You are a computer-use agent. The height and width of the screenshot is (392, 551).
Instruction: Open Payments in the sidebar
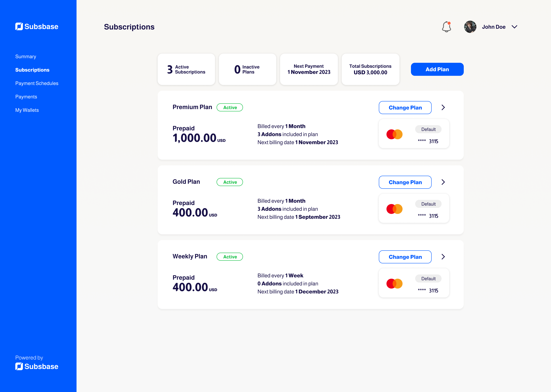26,97
